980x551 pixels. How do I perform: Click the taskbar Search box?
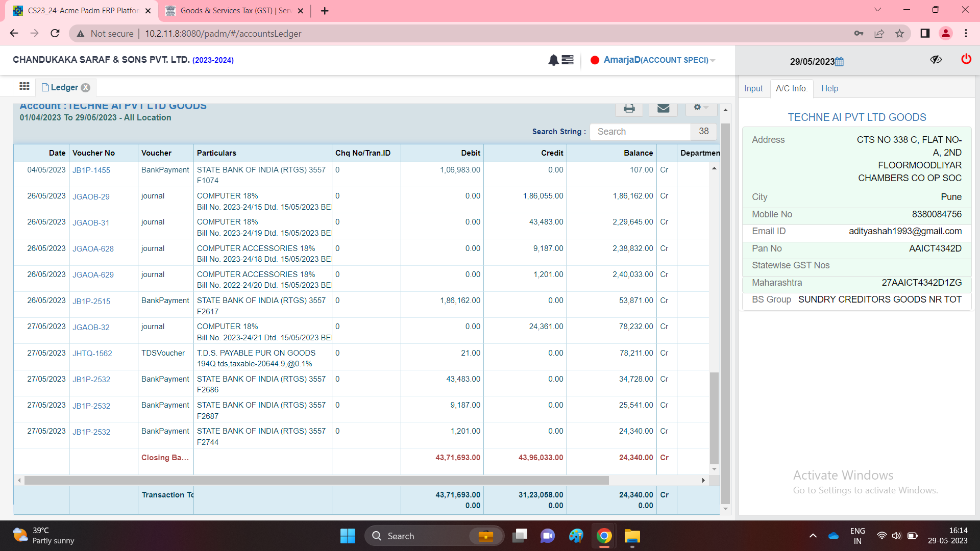coord(434,536)
